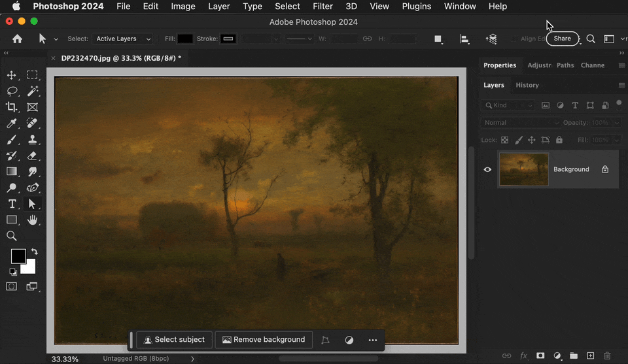628x364 pixels.
Task: Create a new layer with plus icon
Action: click(x=590, y=356)
